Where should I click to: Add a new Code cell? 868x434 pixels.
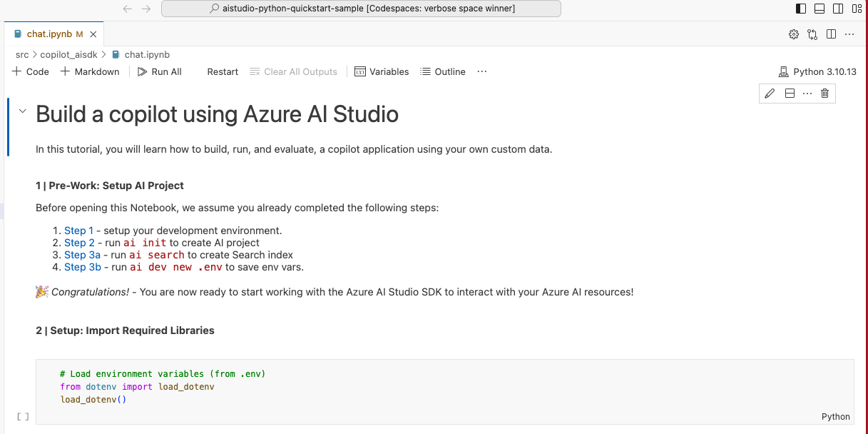pyautogui.click(x=31, y=71)
